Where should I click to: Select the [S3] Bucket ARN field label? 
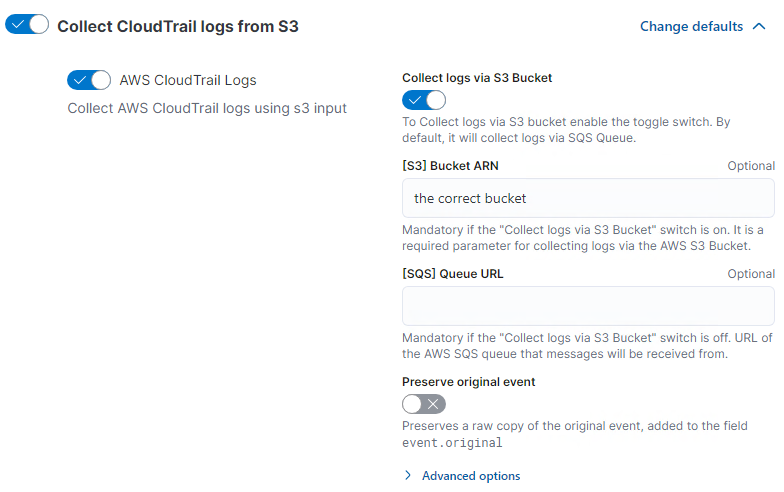pos(450,166)
